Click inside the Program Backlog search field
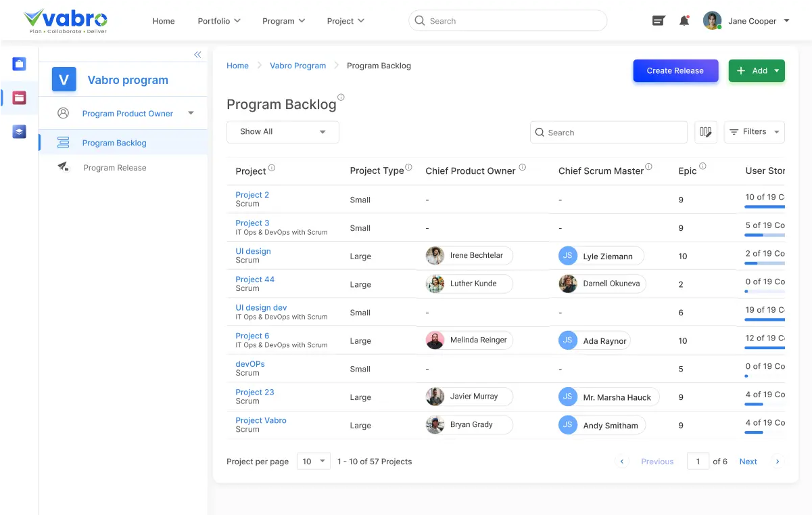Viewport: 812px width, 515px height. click(x=608, y=132)
